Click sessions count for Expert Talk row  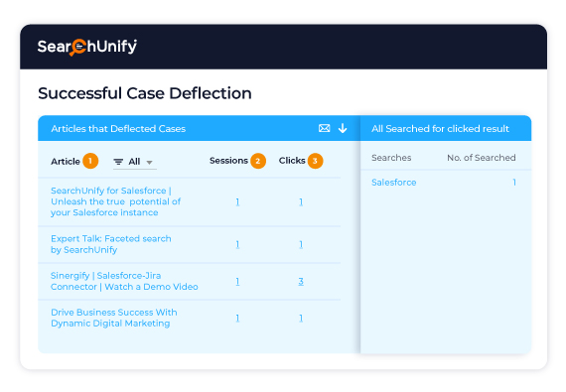237,244
